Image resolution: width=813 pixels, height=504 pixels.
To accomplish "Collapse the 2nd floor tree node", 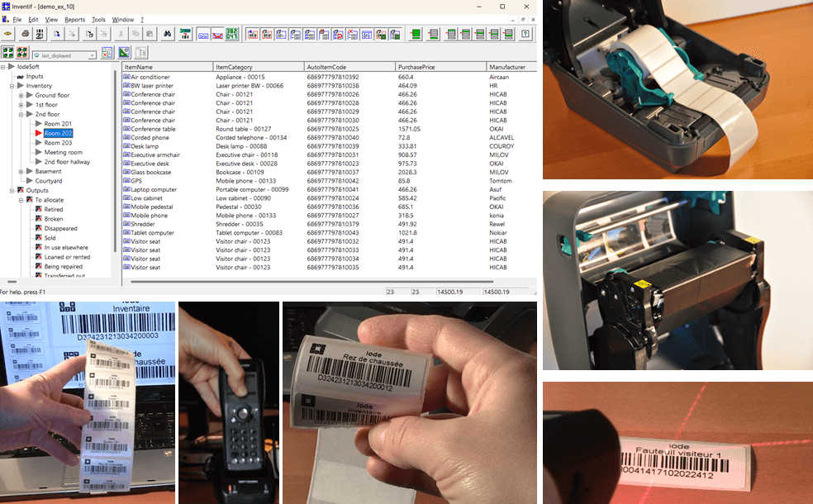I will [21, 114].
